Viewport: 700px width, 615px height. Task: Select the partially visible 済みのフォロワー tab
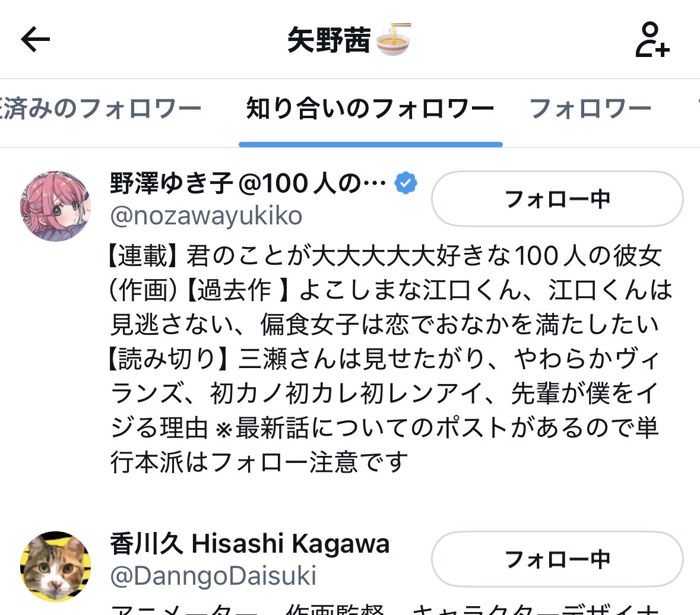(x=101, y=109)
